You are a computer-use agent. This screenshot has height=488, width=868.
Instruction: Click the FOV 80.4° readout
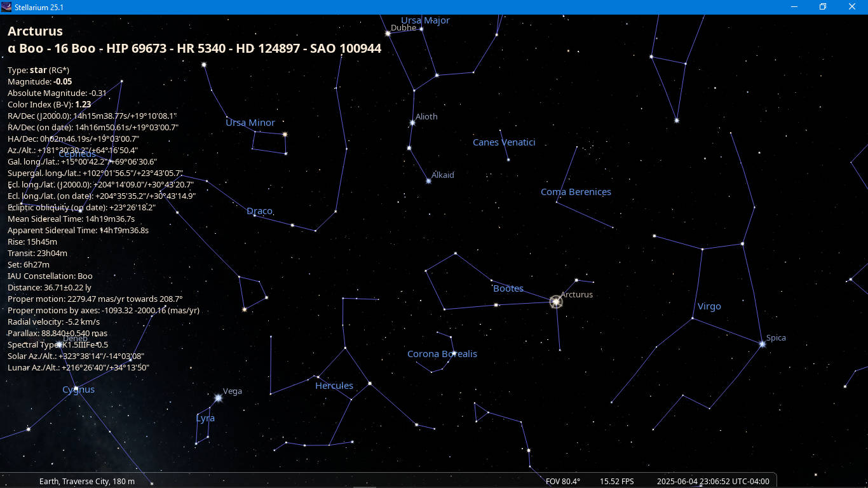(562, 482)
